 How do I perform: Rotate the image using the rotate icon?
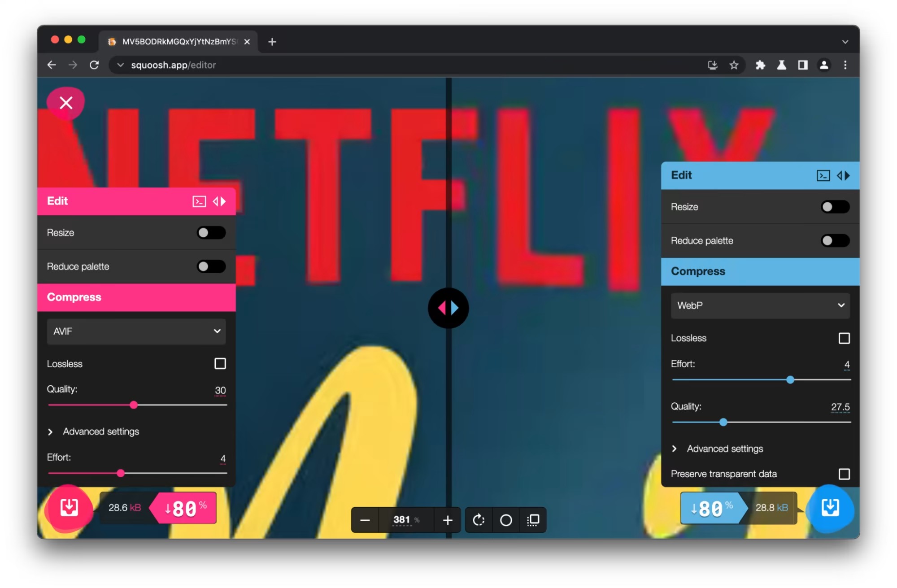tap(479, 520)
